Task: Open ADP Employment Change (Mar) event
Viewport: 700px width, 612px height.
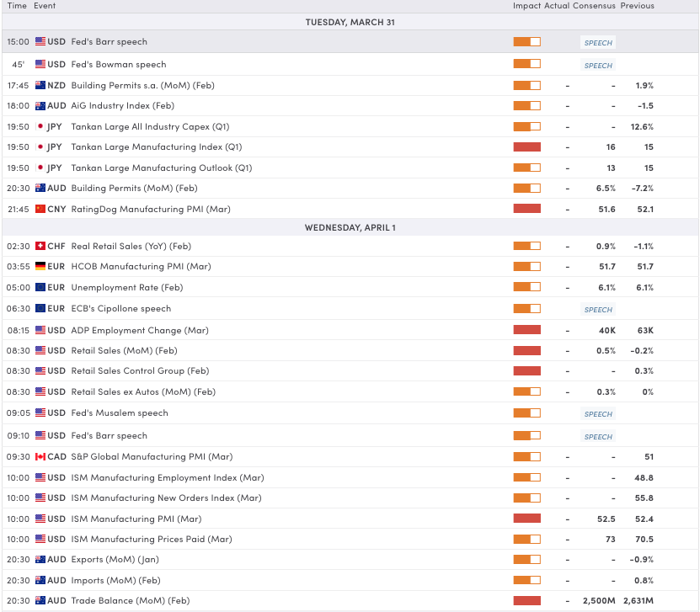Action: pos(140,330)
